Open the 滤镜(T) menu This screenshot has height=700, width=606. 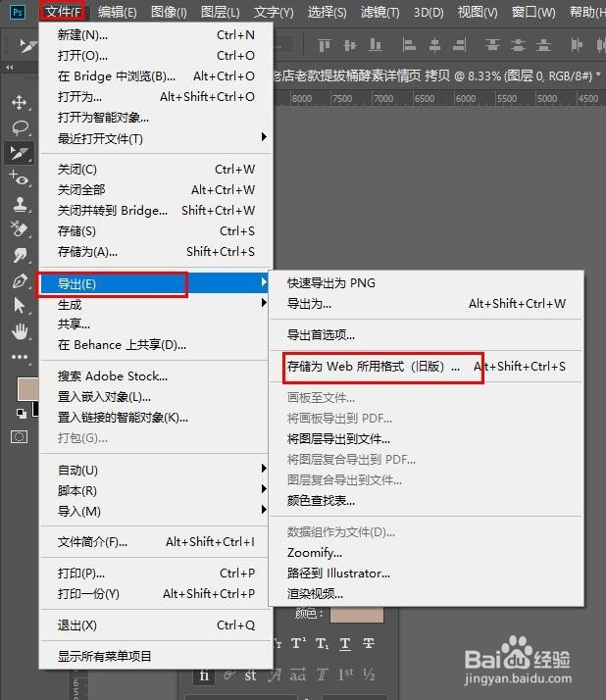(379, 12)
